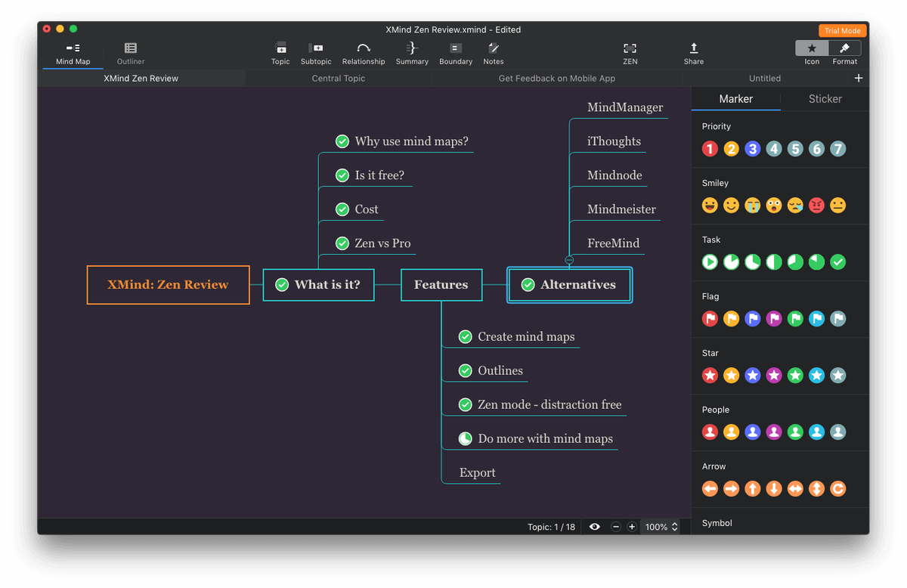Viewport: 907px width, 588px height.
Task: Apply the Task start marker
Action: tap(710, 262)
